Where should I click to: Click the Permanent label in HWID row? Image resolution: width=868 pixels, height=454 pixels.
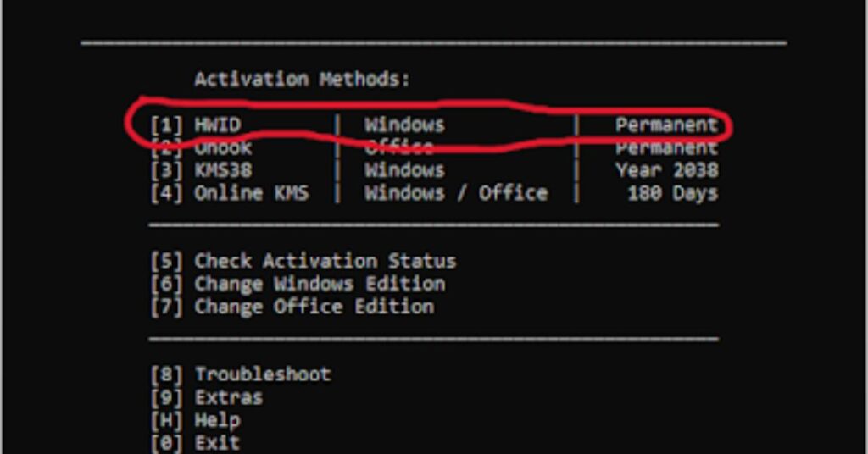[666, 125]
